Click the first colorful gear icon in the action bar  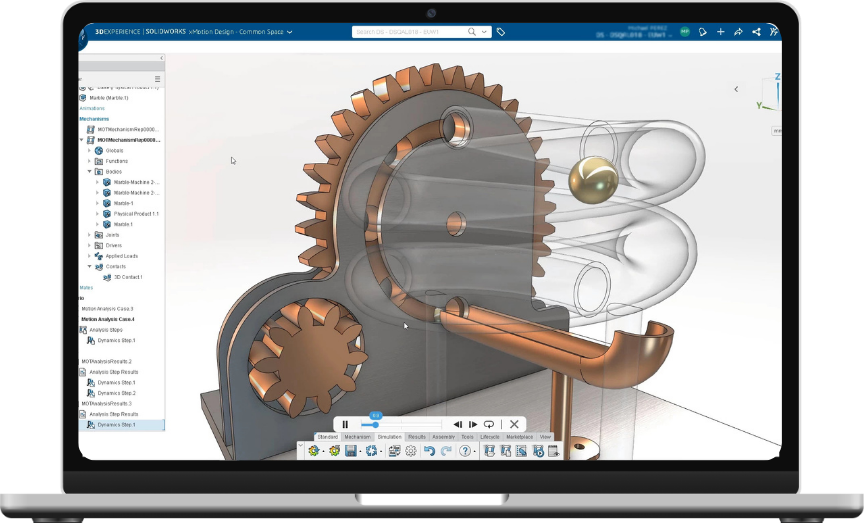click(x=314, y=450)
